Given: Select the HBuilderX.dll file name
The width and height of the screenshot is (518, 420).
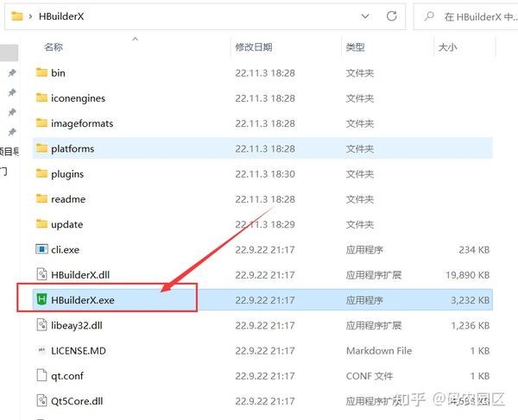Looking at the screenshot, I should [x=80, y=274].
